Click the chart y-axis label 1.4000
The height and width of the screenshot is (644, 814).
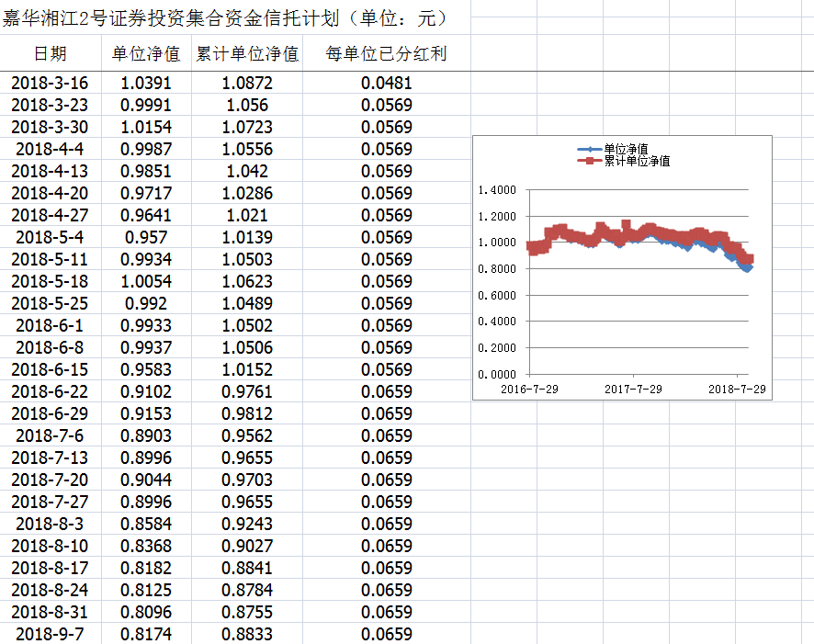click(x=497, y=190)
